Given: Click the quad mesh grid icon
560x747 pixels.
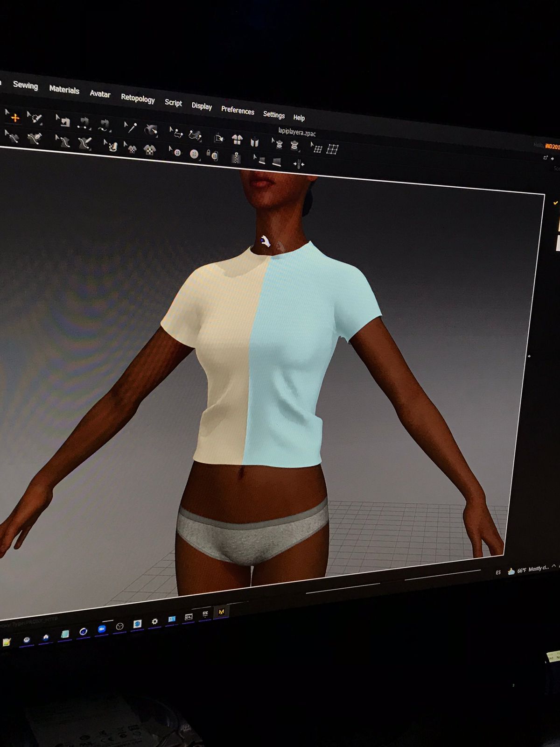Looking at the screenshot, I should pos(332,149).
